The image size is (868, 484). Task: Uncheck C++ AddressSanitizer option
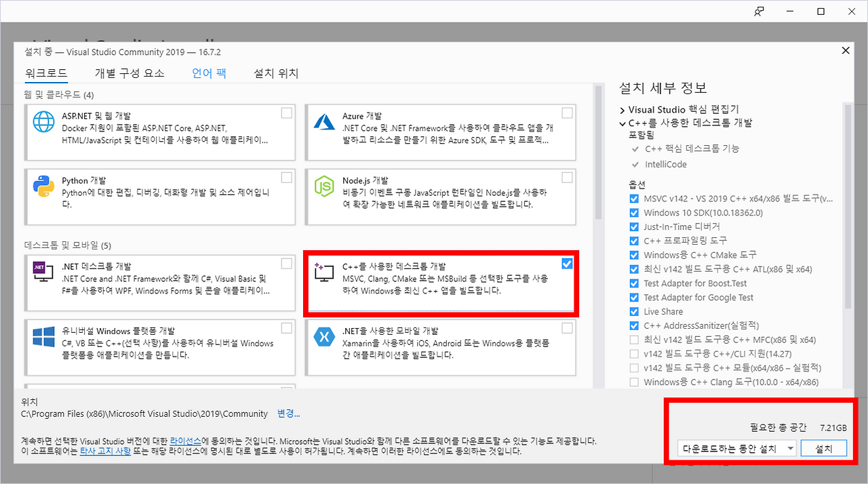pyautogui.click(x=634, y=326)
